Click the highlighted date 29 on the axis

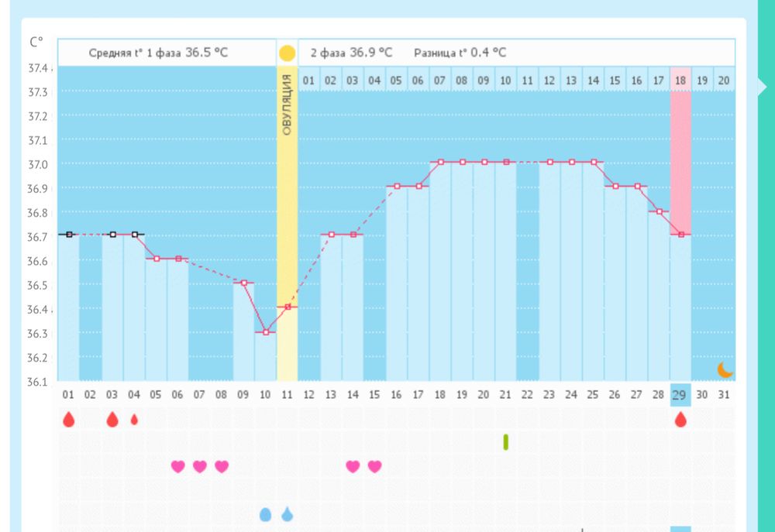point(680,395)
